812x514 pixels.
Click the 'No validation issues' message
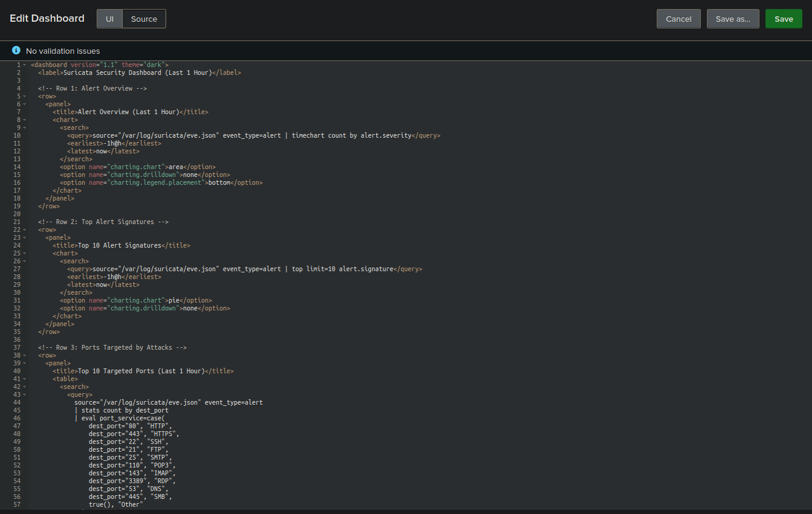click(x=63, y=51)
